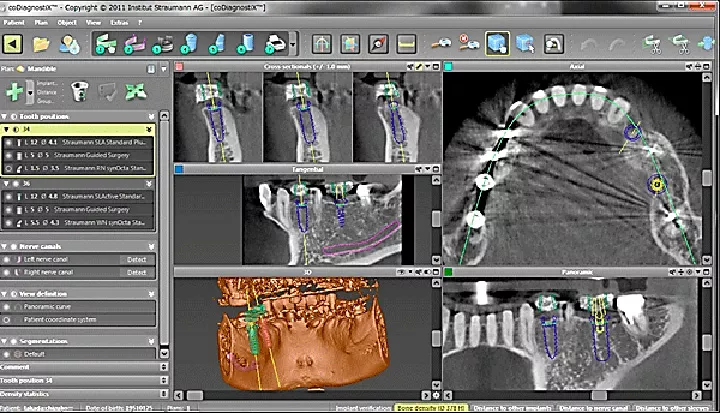Toggle the highlighted blue 3D cube tool
This screenshot has width=720, height=413.
point(497,44)
